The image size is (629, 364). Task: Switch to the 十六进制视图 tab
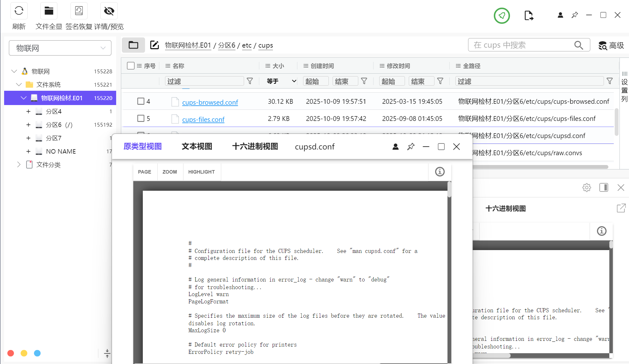pos(255,147)
